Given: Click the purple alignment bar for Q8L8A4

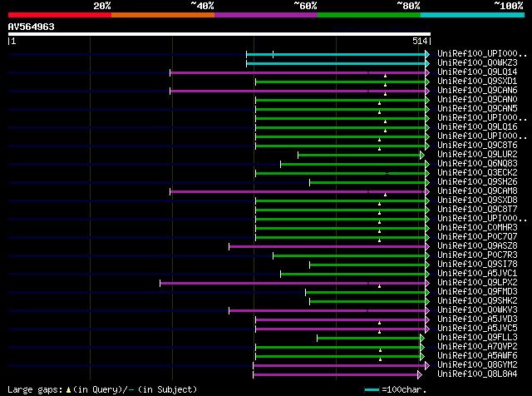Looking at the screenshot, I should click(x=335, y=375).
